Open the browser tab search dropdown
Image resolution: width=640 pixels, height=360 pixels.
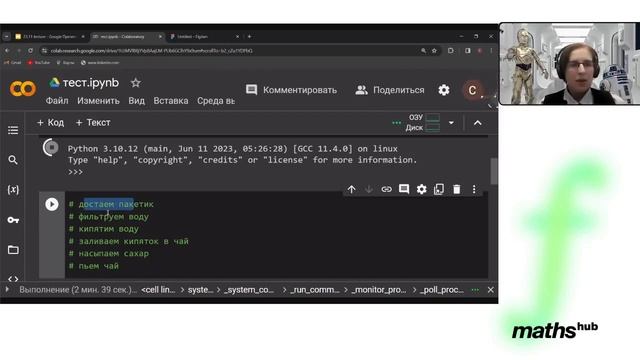(6, 36)
